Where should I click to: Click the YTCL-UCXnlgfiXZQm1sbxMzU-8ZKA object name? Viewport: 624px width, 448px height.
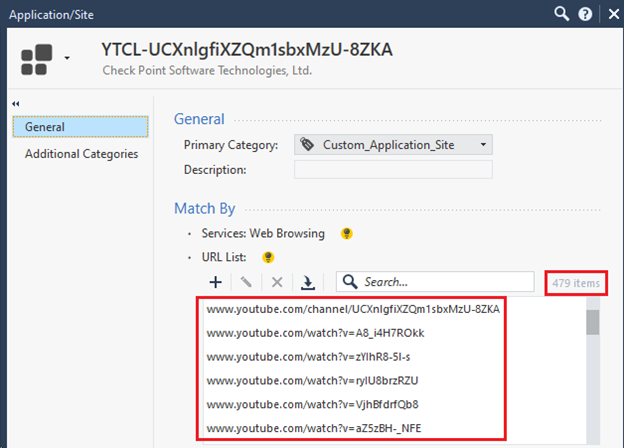point(247,50)
